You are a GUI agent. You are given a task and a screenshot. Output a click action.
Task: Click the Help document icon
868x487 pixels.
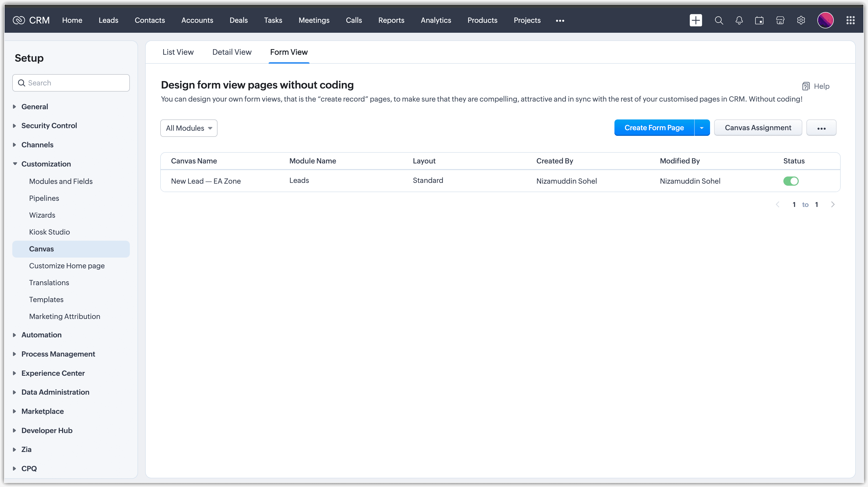pos(806,86)
